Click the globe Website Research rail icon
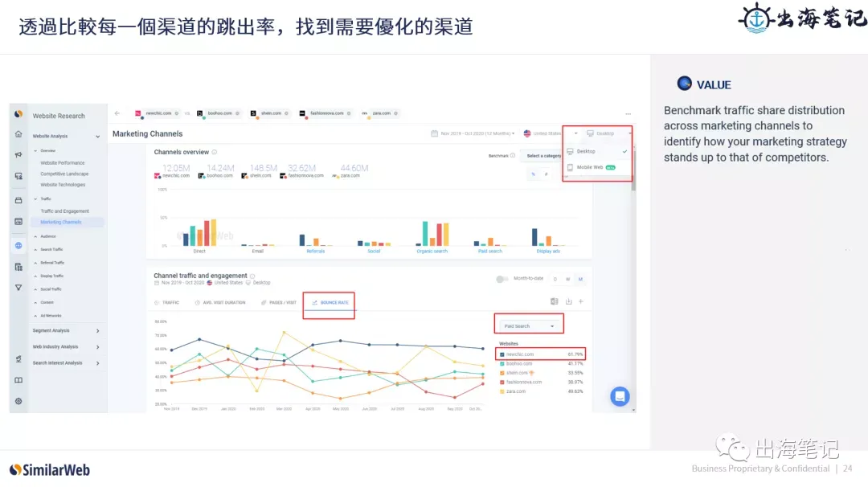The width and height of the screenshot is (868, 487). [18, 245]
